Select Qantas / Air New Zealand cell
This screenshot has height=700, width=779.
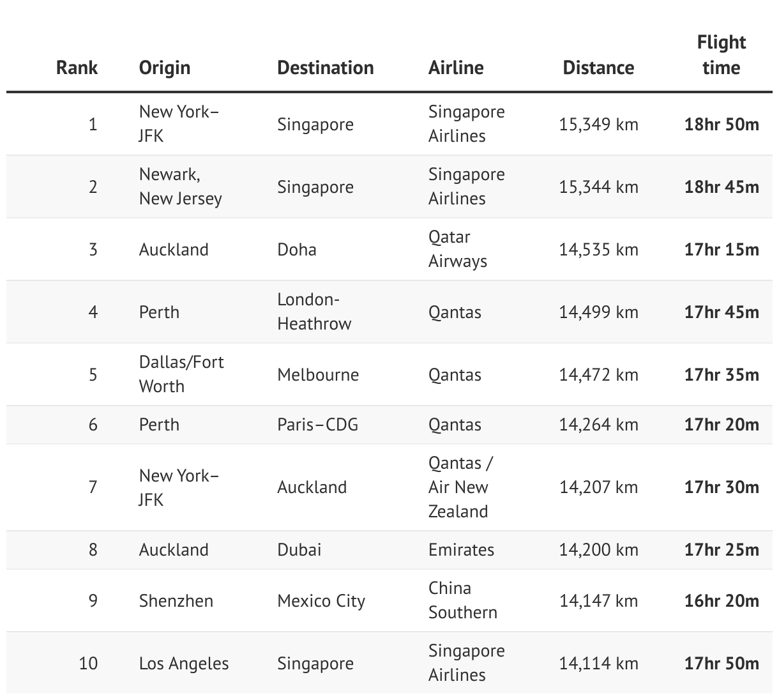pos(460,487)
